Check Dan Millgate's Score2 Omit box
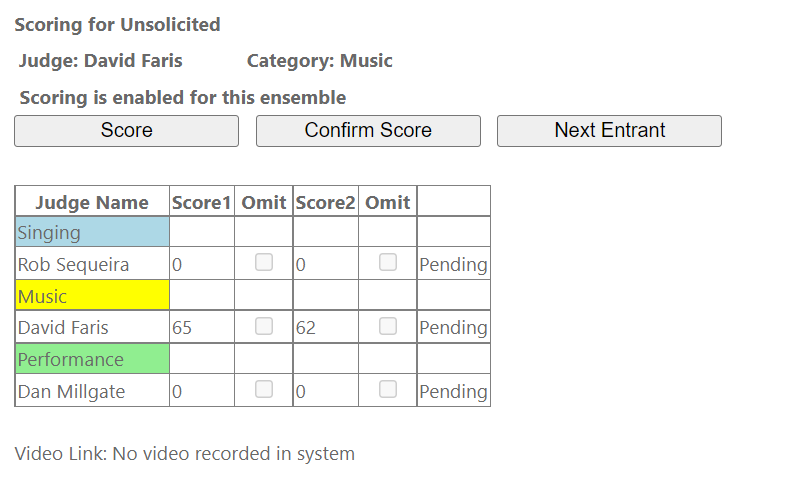The width and height of the screenshot is (786, 479). [x=388, y=390]
